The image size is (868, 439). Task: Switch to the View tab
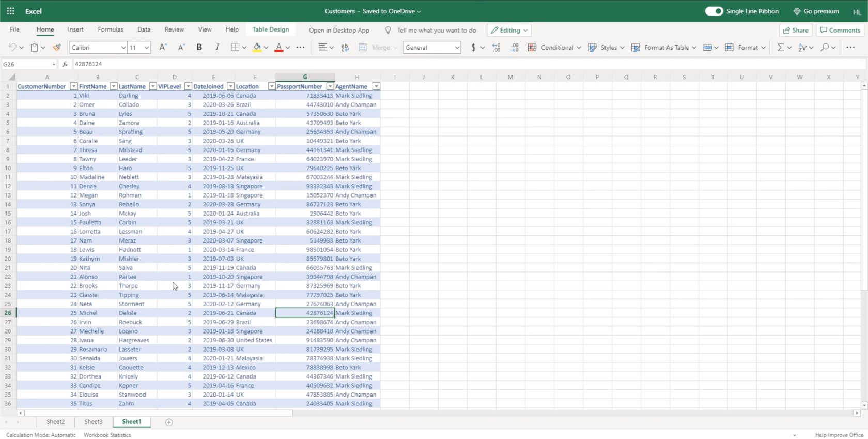(x=205, y=29)
